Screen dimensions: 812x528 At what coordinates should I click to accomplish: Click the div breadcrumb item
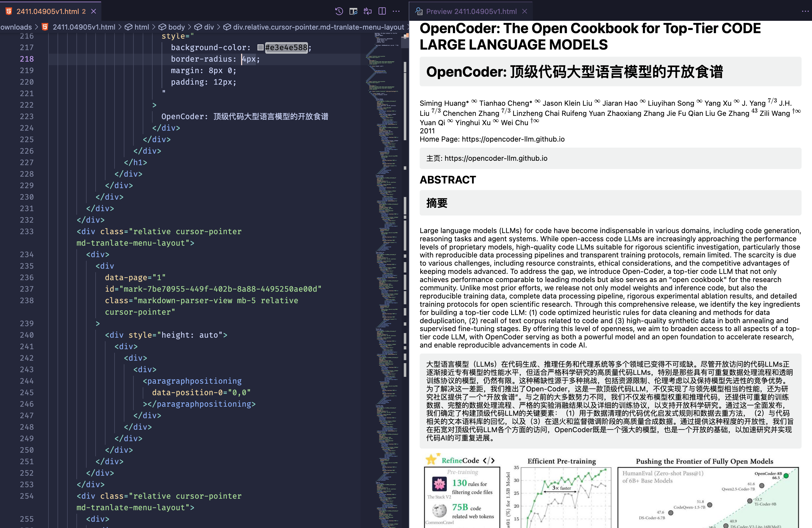click(209, 27)
